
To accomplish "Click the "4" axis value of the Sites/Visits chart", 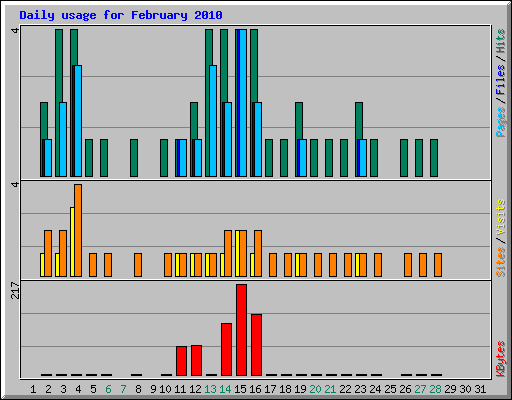I will [15, 184].
